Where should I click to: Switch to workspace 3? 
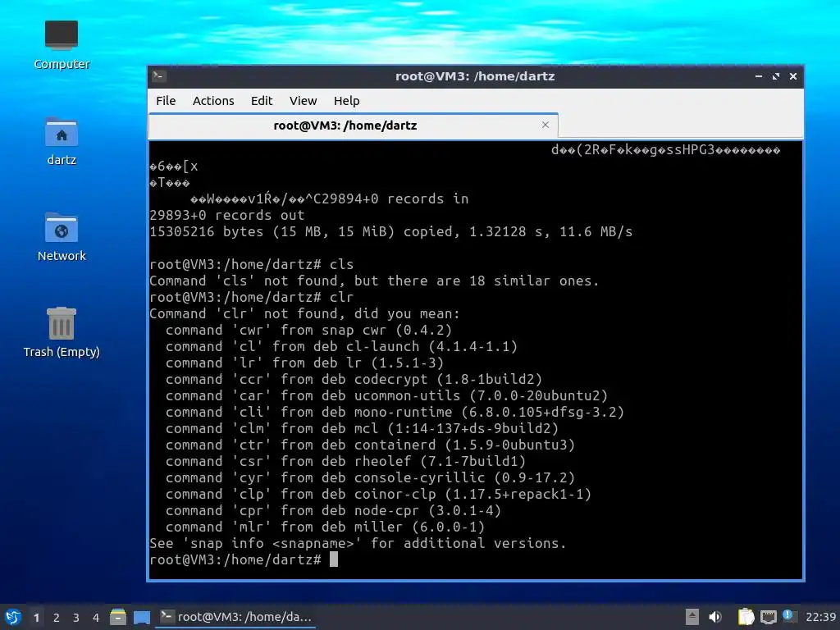pos(76,618)
